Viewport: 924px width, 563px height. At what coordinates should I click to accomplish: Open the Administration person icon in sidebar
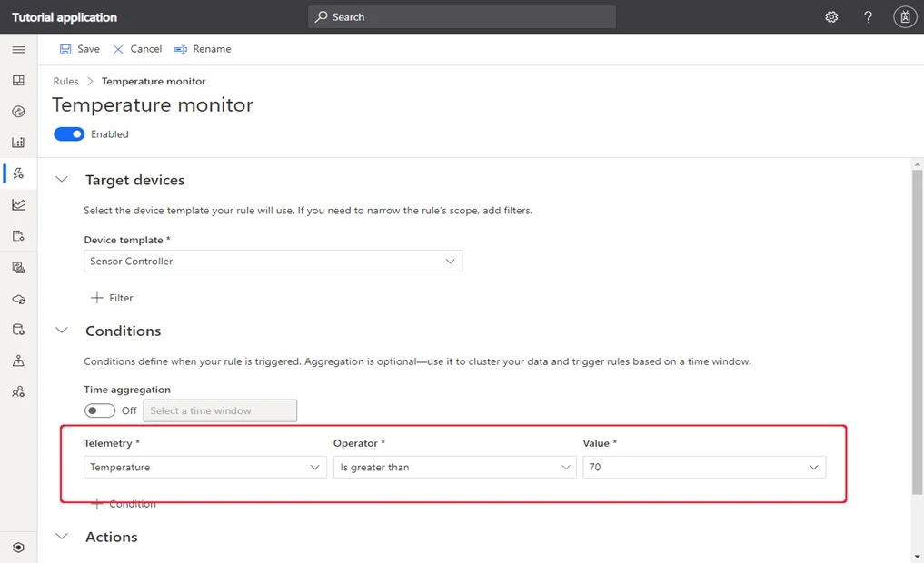coord(18,361)
